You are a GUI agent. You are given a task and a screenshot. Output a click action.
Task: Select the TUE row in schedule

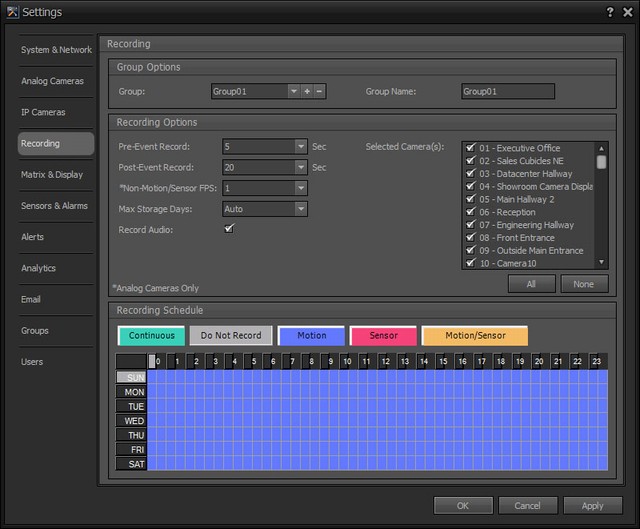(x=131, y=406)
